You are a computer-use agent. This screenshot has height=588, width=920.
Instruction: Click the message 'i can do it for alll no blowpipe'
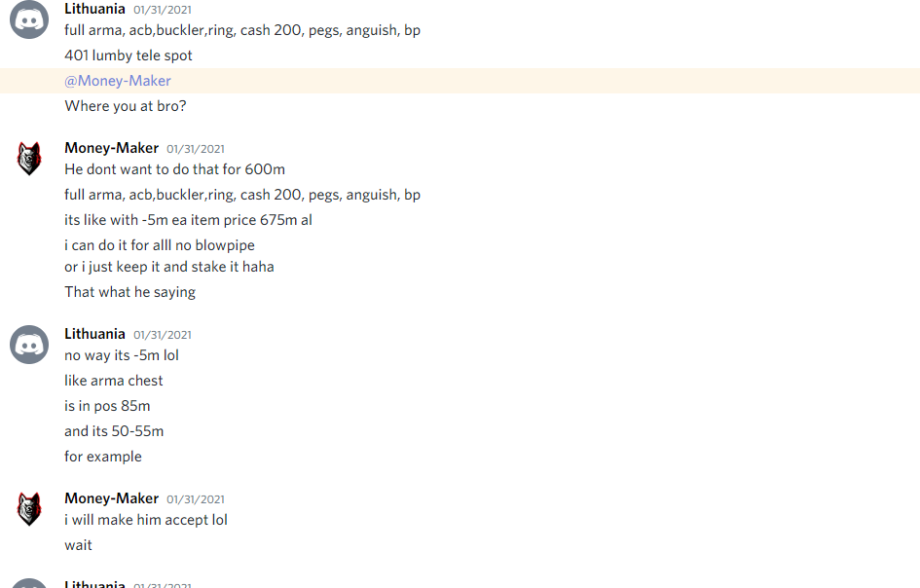click(159, 245)
